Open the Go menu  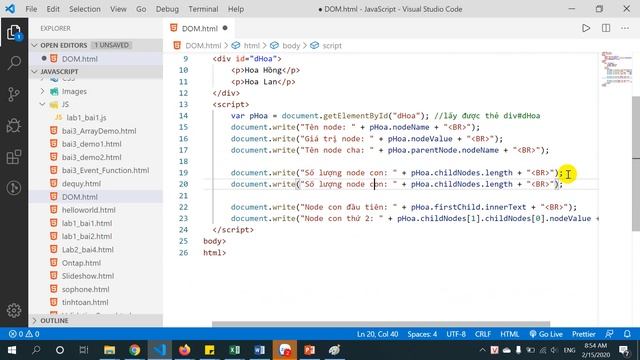click(141, 9)
